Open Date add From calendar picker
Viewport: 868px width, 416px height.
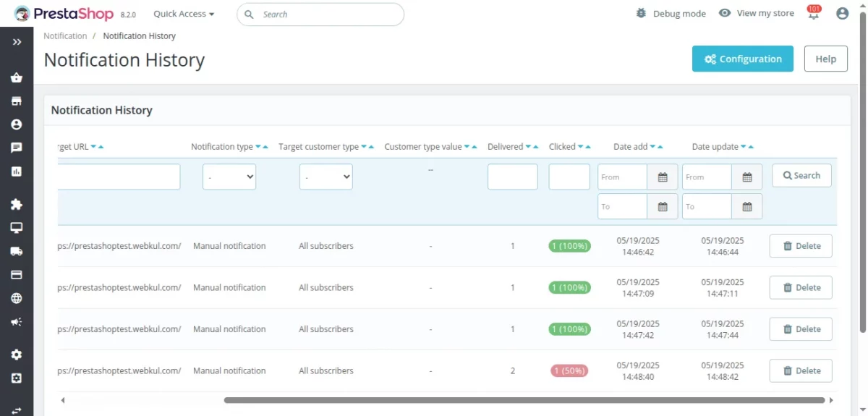[662, 177]
